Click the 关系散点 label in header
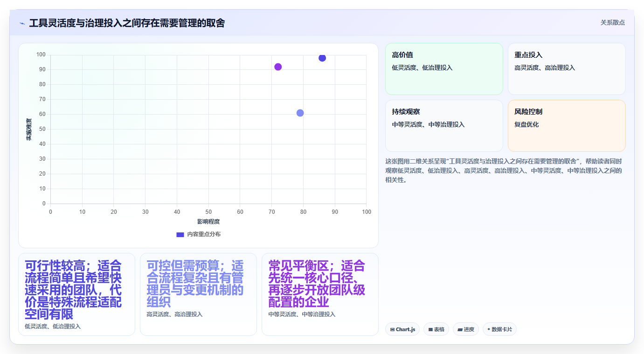The height and width of the screenshot is (354, 644). 612,22
